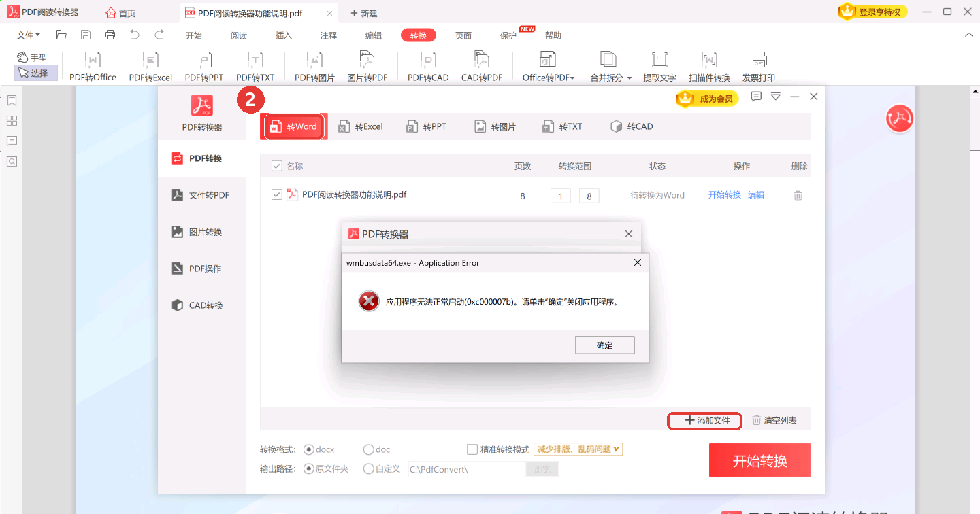Click 确定 in the Application Error dialog
The width and height of the screenshot is (980, 514).
pos(604,345)
